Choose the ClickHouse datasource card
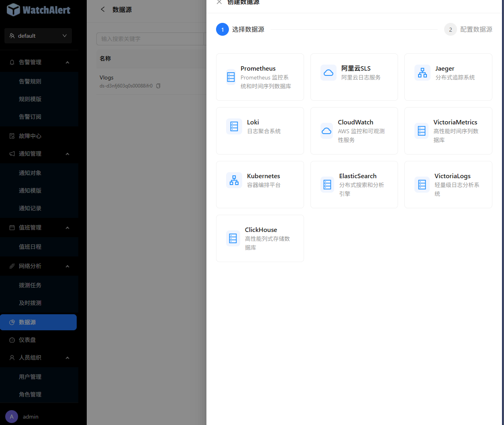 point(260,238)
